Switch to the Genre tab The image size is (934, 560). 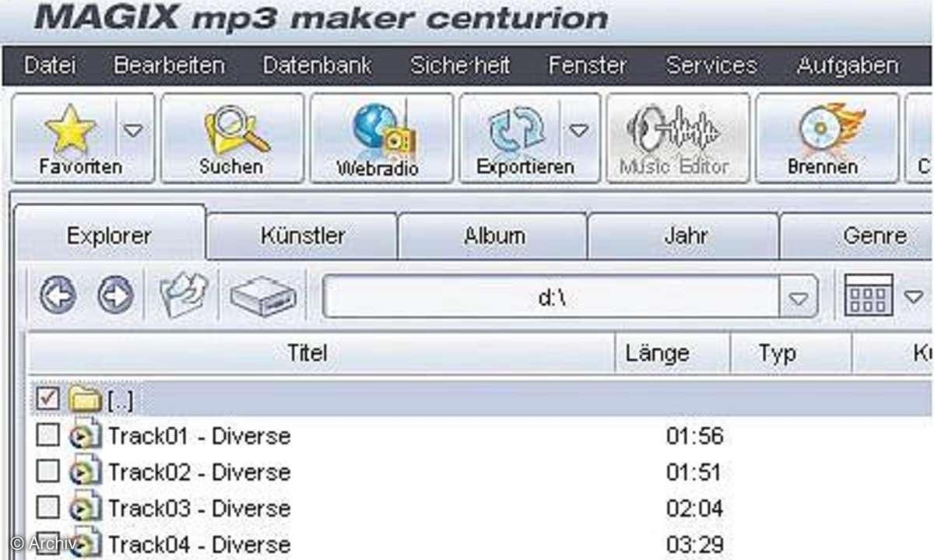(x=858, y=236)
